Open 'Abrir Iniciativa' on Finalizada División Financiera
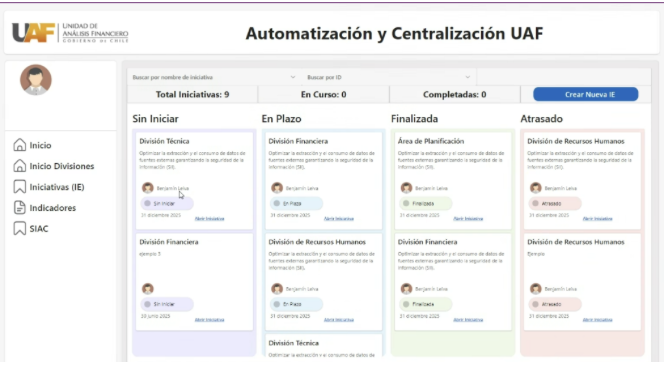The image size is (666, 368). click(x=468, y=320)
